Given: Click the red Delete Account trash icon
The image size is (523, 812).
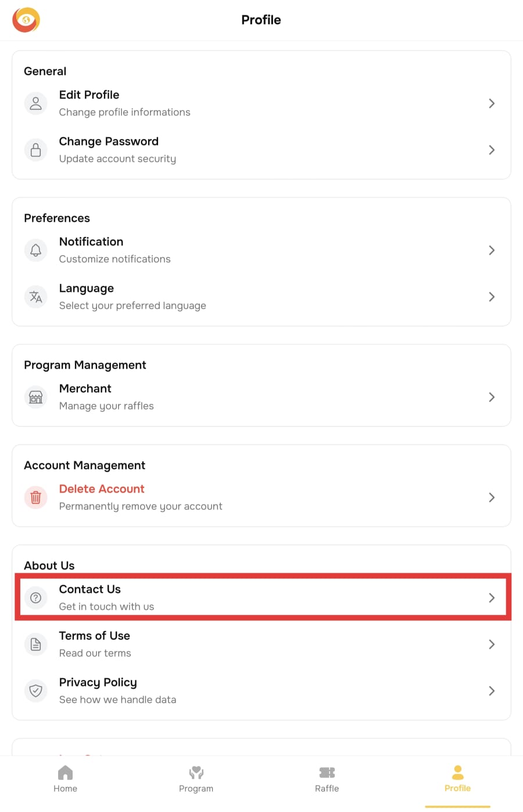Looking at the screenshot, I should pyautogui.click(x=35, y=497).
